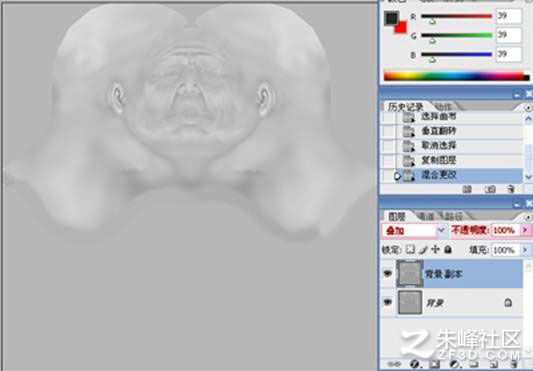This screenshot has width=533, height=371.
Task: Click the link layers icon in Layers panel
Action: 394,364
